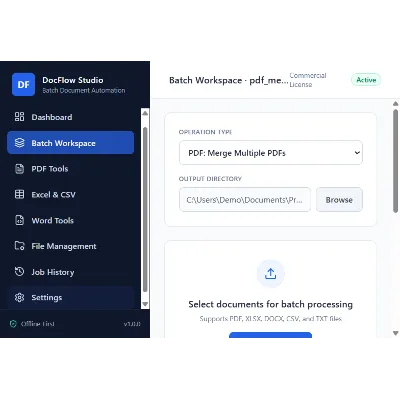
Task: Click the version number in sidebar footer
Action: [x=132, y=324]
